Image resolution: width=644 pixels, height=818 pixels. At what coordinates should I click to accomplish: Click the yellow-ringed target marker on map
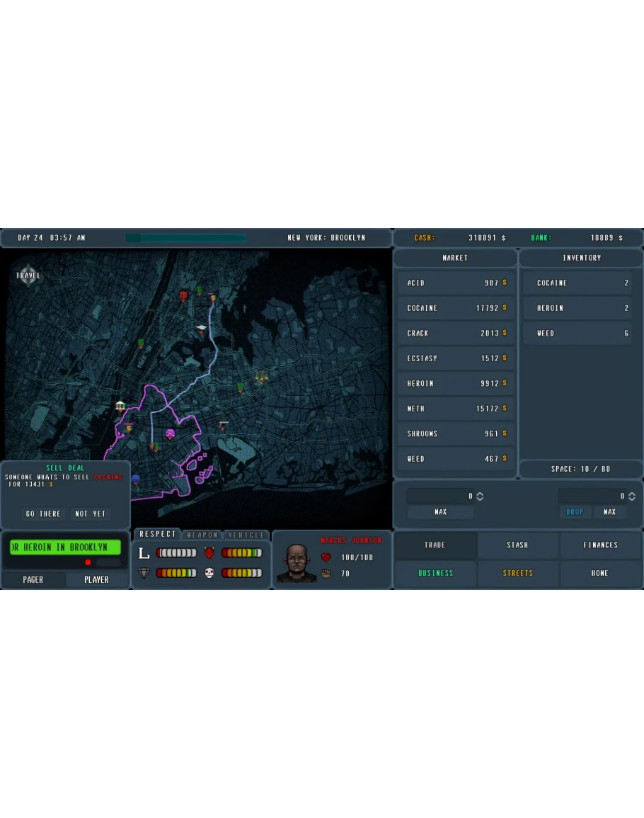pos(261,377)
